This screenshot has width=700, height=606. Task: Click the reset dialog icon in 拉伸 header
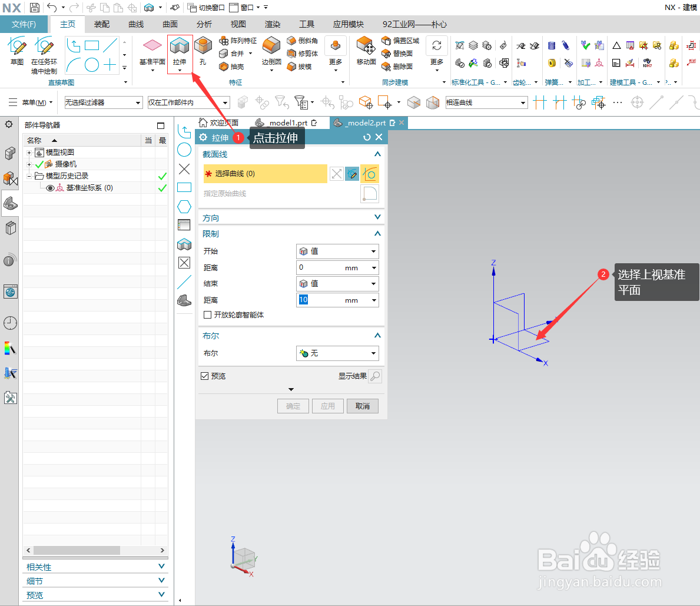pyautogui.click(x=367, y=137)
